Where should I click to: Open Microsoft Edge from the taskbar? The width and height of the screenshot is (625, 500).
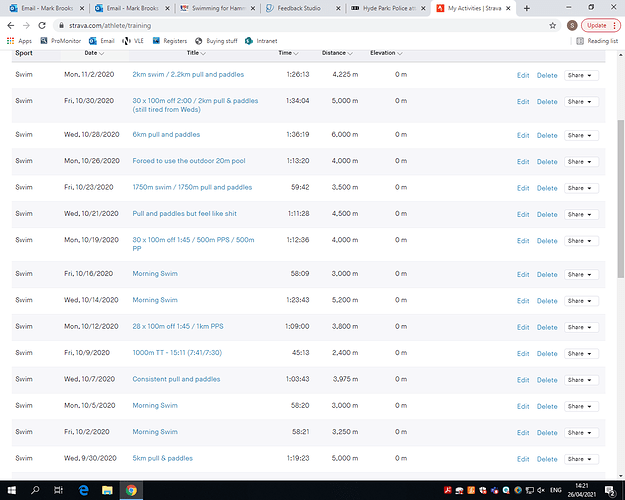point(83,490)
